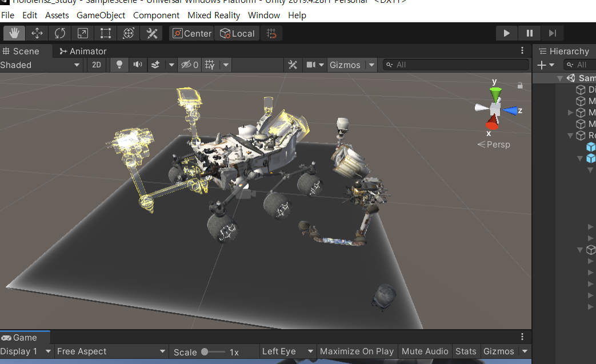Open the Assets menu
Screen dimensions: 596x364
click(x=57, y=15)
